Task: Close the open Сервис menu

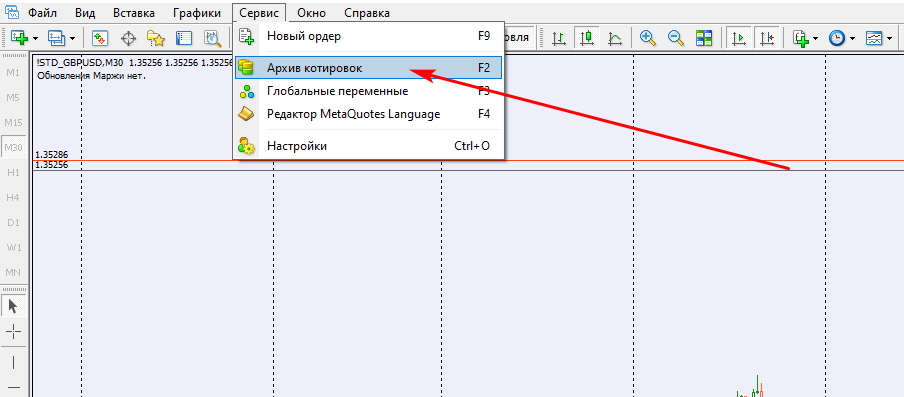Action: (259, 13)
